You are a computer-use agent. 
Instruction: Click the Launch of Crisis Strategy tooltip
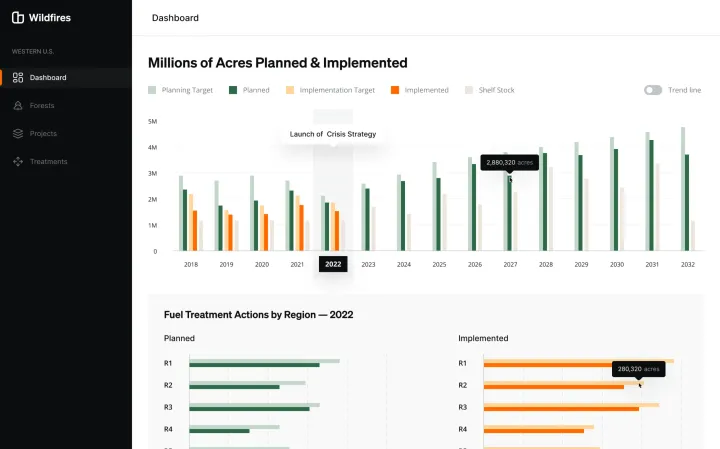tap(333, 134)
